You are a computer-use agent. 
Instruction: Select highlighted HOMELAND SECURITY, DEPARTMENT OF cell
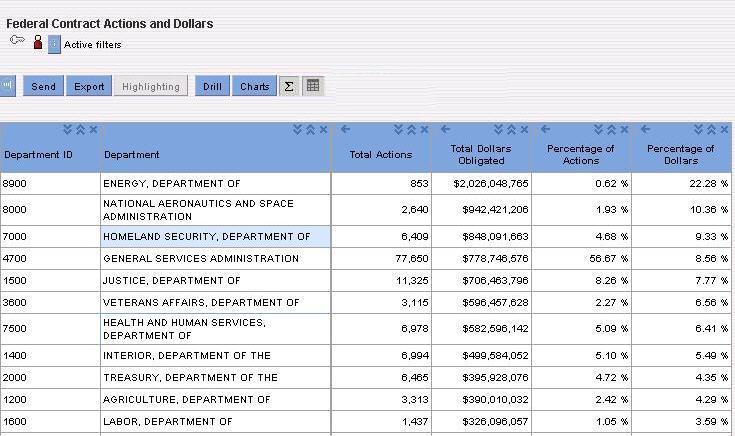pos(216,237)
